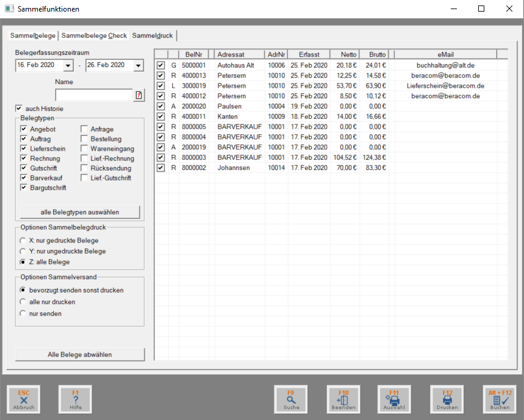Uncheck the Rechnung document type

24,158
